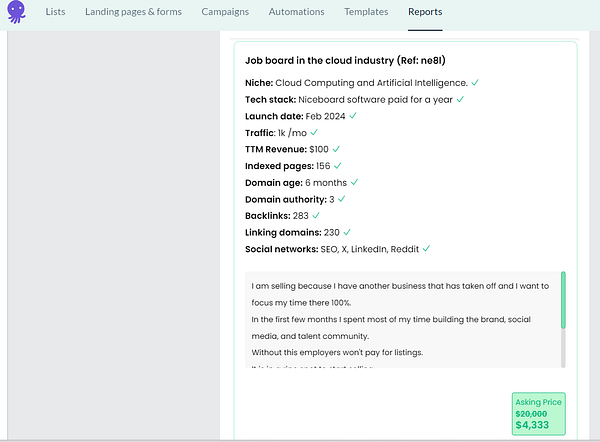
Task: Click the '$4,333' discounted price
Action: pyautogui.click(x=532, y=425)
